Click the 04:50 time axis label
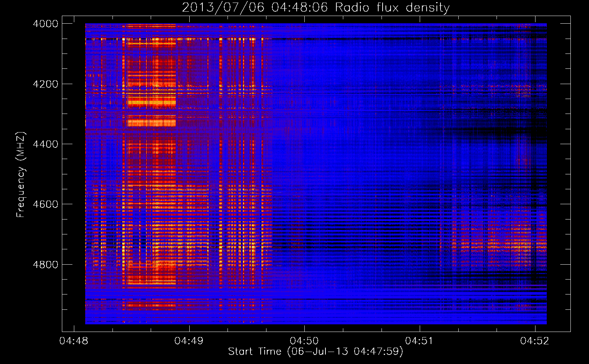This screenshot has height=364, width=589. click(304, 341)
